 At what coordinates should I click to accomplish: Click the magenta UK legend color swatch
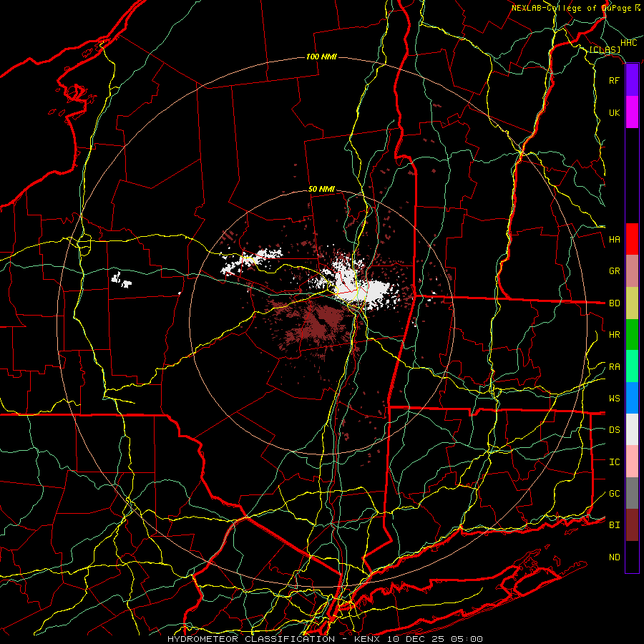(x=632, y=112)
